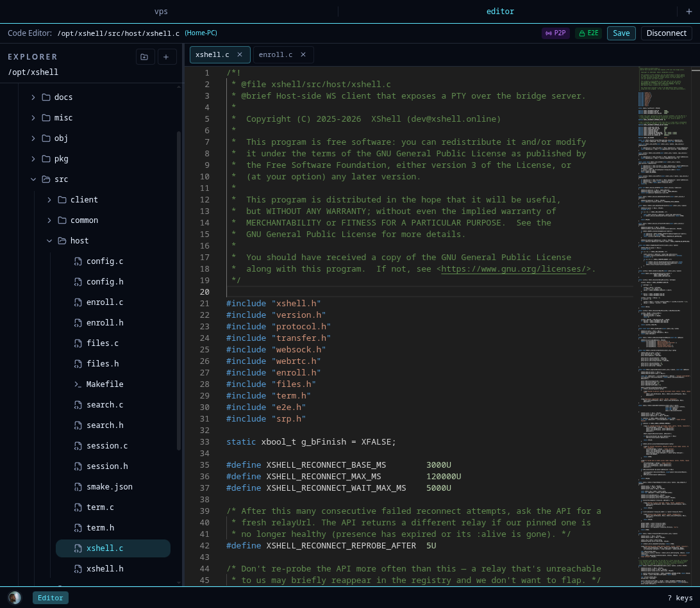
Task: Open the gnu.org licenses link
Action: click(513, 268)
